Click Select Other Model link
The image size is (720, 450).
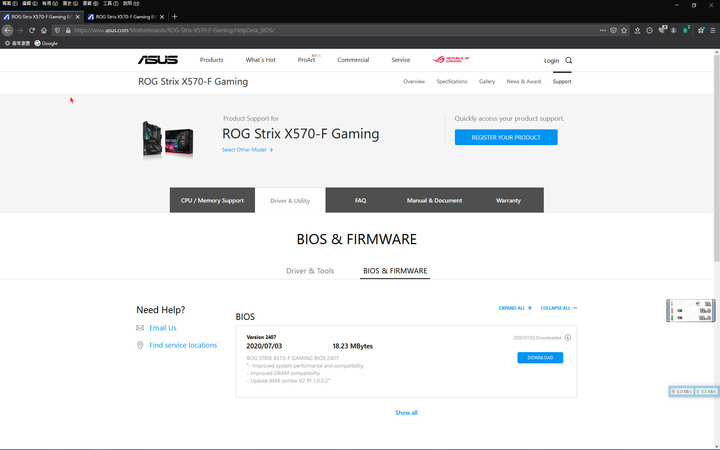click(x=247, y=150)
